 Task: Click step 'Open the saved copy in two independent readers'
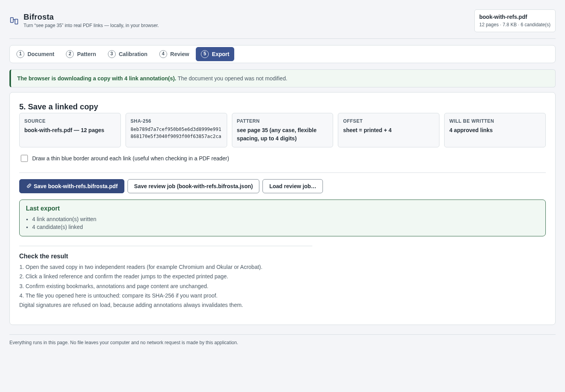pos(144,267)
